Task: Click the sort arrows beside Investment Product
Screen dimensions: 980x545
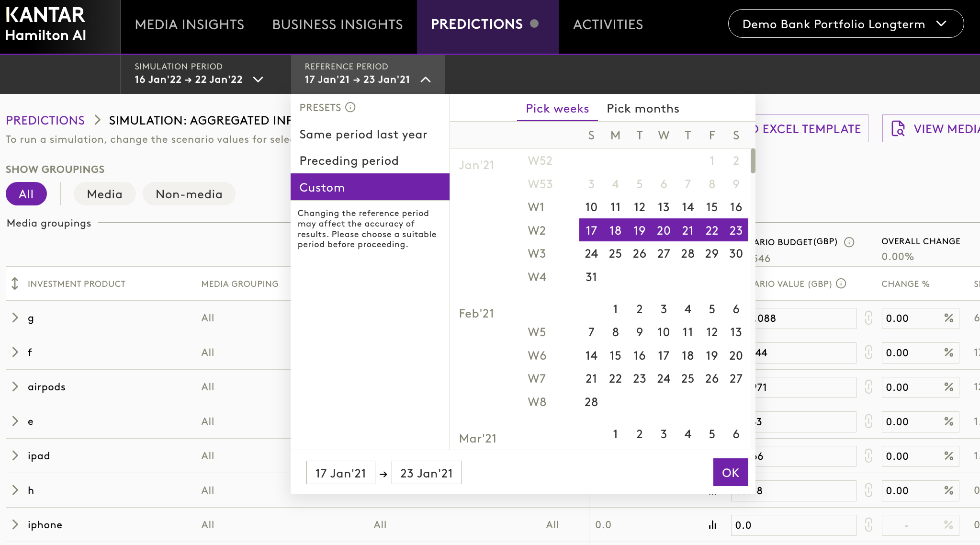Action: (15, 284)
